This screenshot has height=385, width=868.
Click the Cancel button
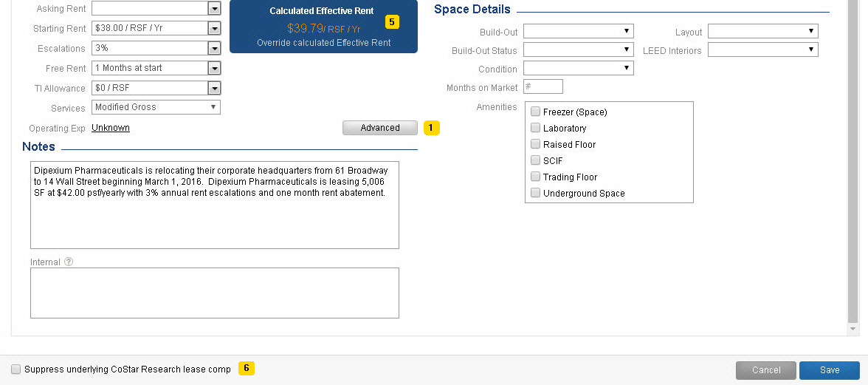(766, 370)
